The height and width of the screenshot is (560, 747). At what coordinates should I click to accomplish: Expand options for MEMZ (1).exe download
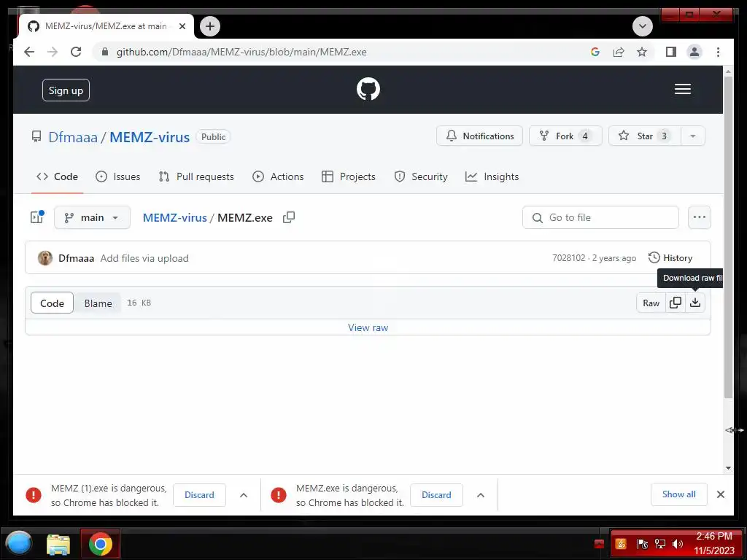coord(244,495)
